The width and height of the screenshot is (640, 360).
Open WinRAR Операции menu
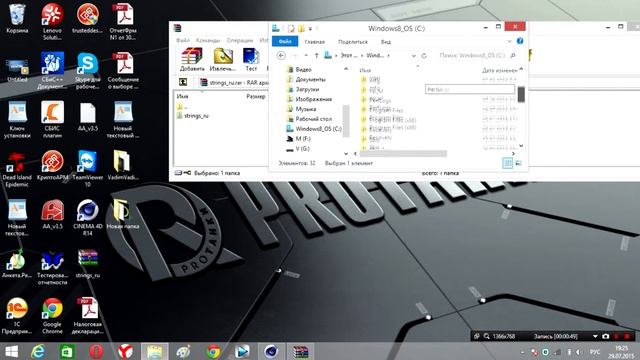tap(240, 40)
